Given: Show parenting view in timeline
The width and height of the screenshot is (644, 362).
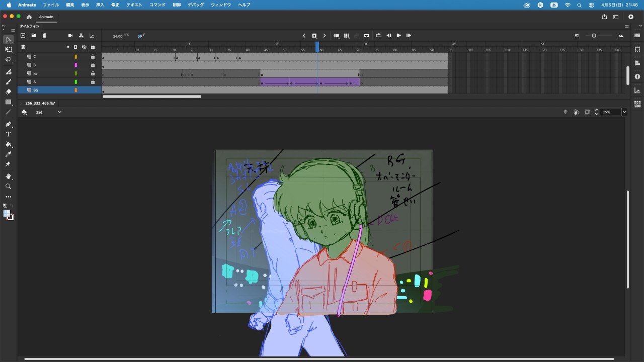Looking at the screenshot, I should (x=81, y=36).
